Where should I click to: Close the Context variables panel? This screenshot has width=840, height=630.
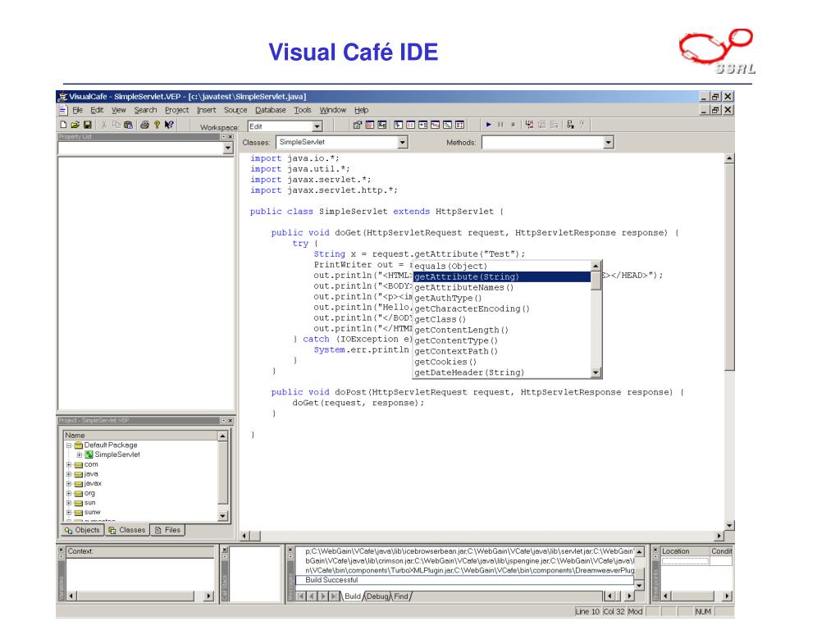pos(61,550)
